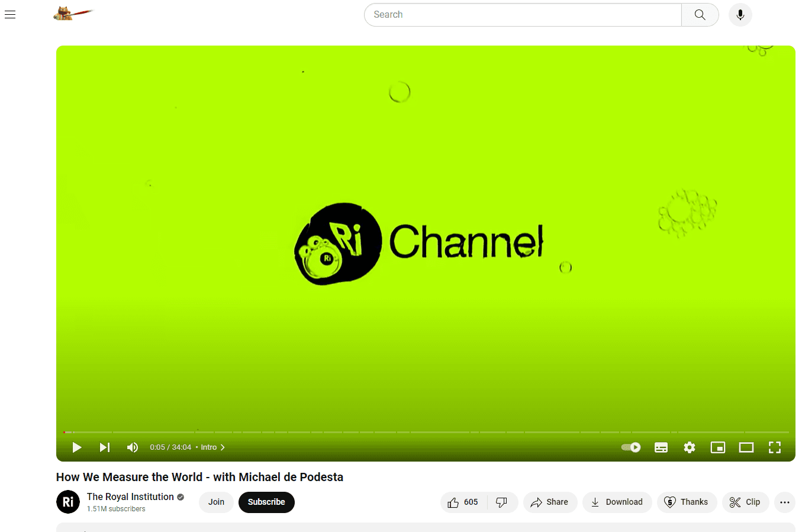The width and height of the screenshot is (802, 532).
Task: Click the magnifier search button
Action: click(700, 15)
